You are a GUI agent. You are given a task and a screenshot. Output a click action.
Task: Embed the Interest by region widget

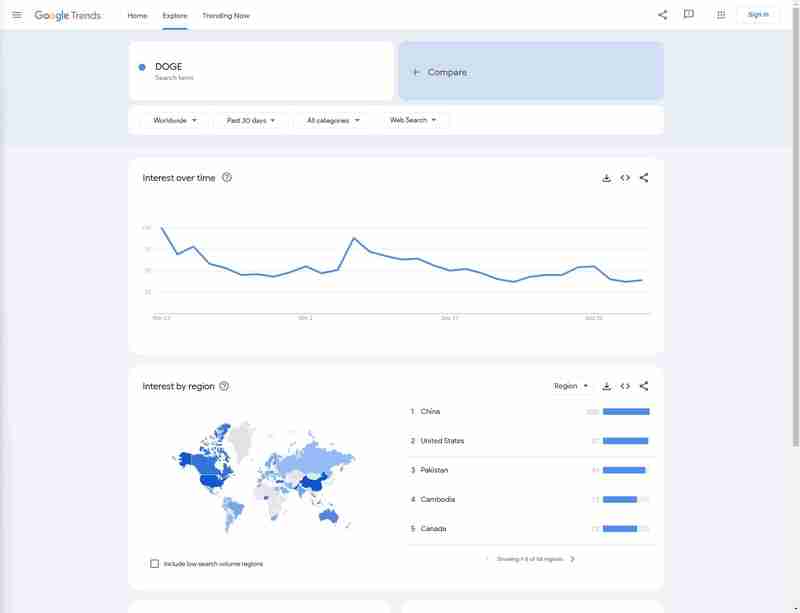click(x=625, y=386)
